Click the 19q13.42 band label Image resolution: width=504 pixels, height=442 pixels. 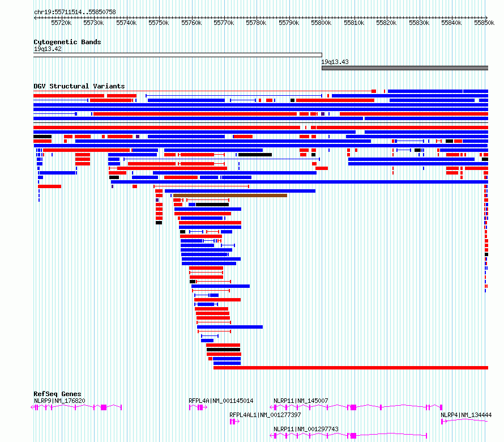[48, 49]
